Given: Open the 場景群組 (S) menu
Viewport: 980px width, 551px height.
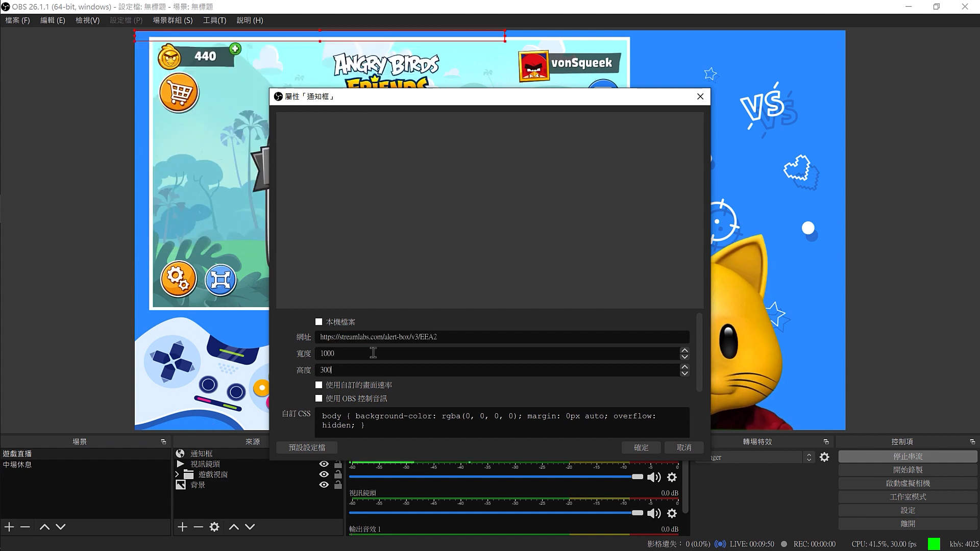Looking at the screenshot, I should click(173, 20).
